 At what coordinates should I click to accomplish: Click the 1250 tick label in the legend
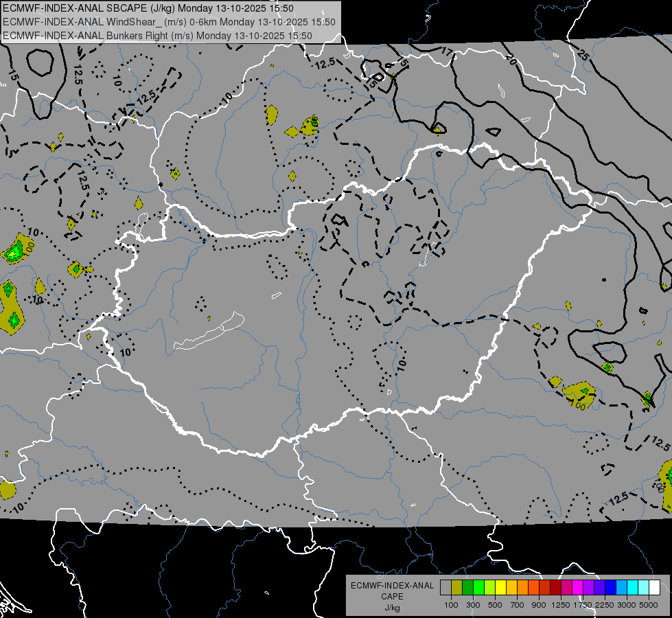561,605
